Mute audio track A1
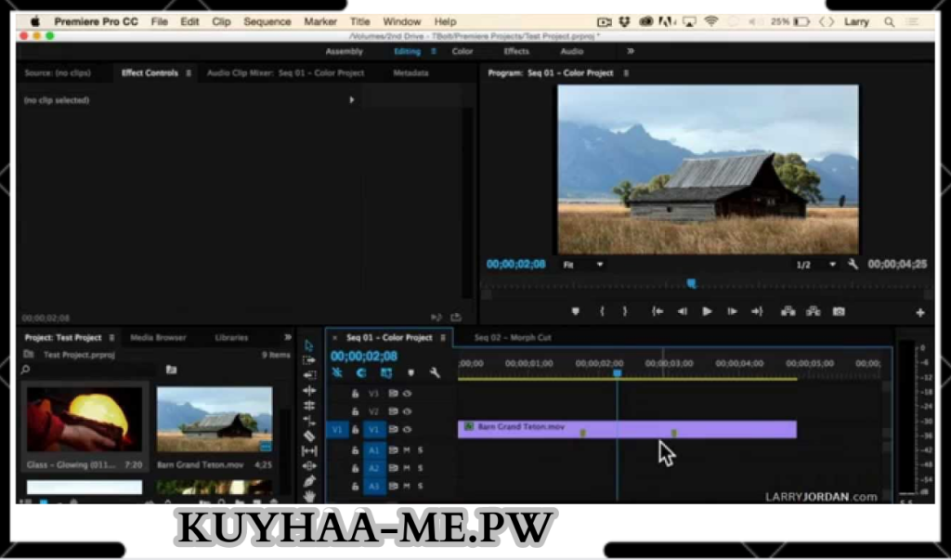This screenshot has height=560, width=951. click(407, 450)
